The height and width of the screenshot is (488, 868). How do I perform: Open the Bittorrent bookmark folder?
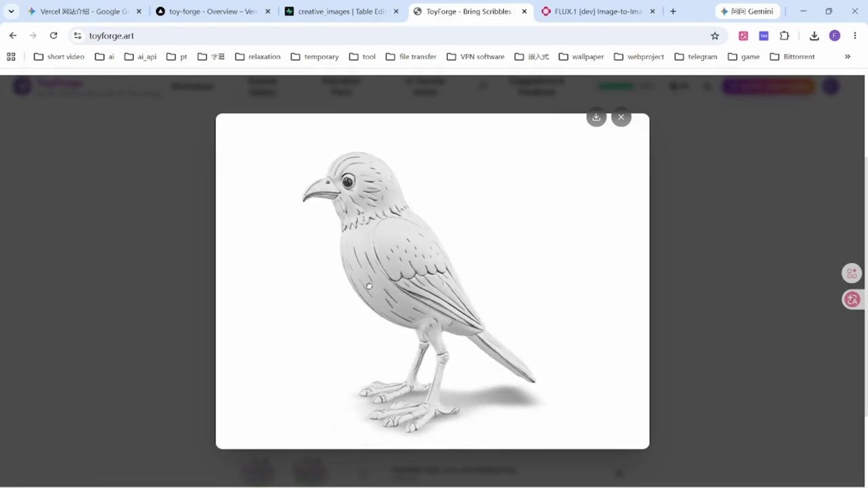792,57
